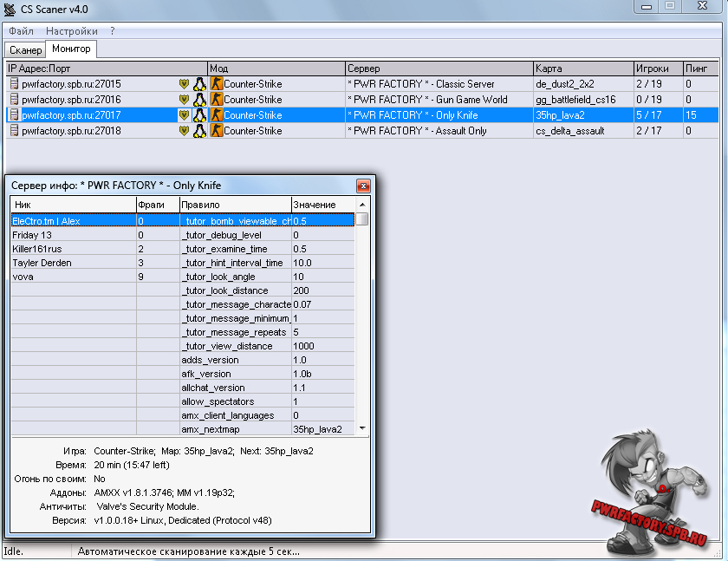Image resolution: width=728 pixels, height=561 pixels.
Task: Sort servers by the Пинг column header
Action: tap(696, 68)
